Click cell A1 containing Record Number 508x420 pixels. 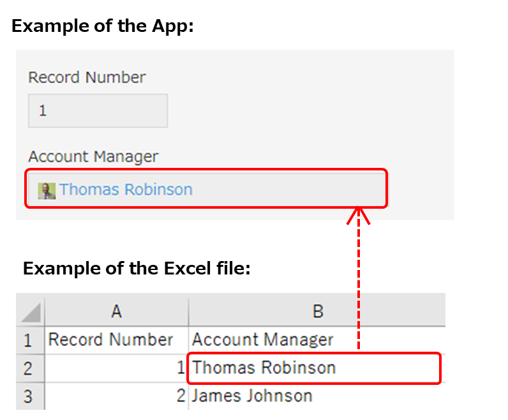pyautogui.click(x=110, y=340)
